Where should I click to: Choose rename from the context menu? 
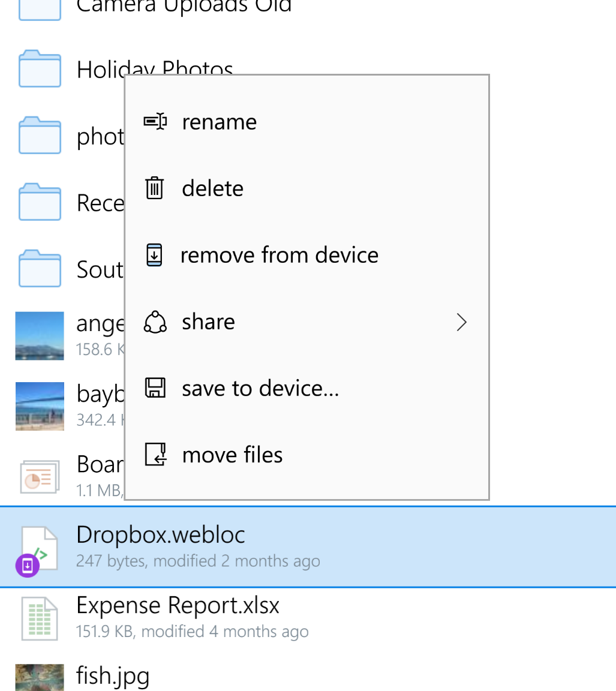(x=307, y=122)
